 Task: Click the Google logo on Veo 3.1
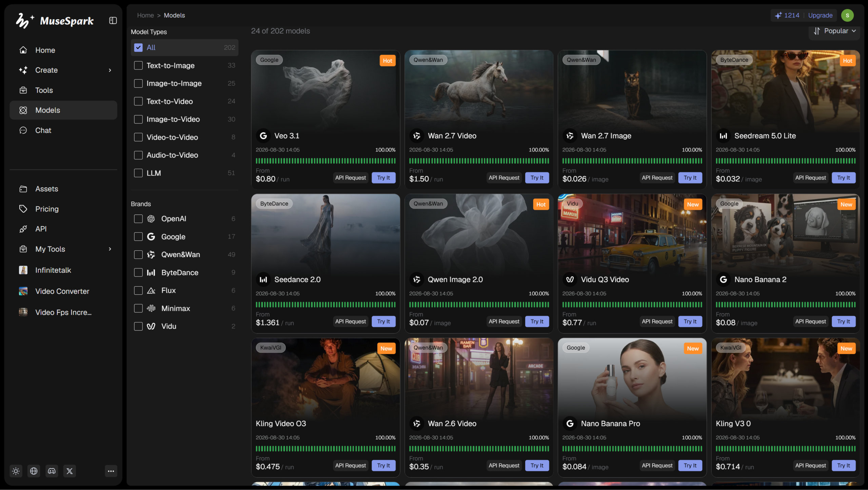(x=263, y=136)
